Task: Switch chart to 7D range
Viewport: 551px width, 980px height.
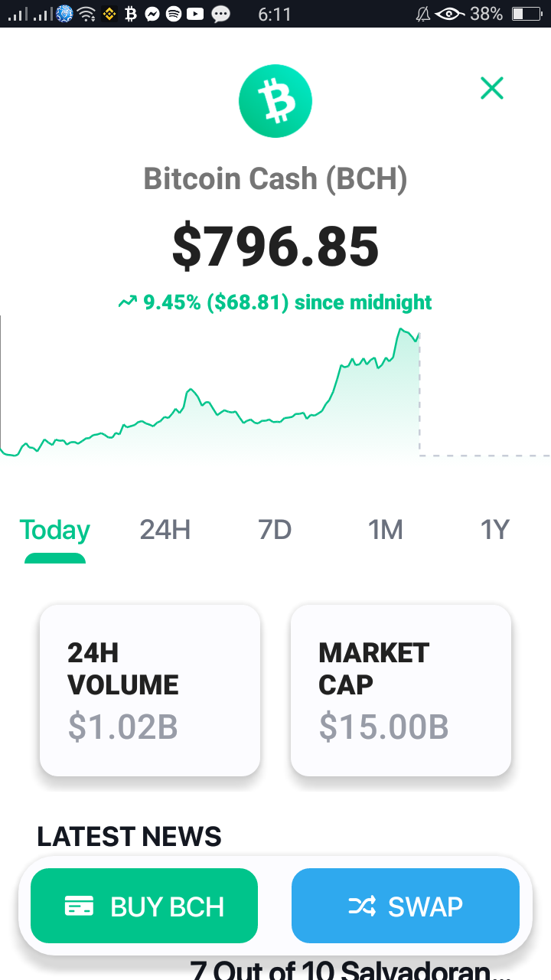Action: pyautogui.click(x=275, y=530)
